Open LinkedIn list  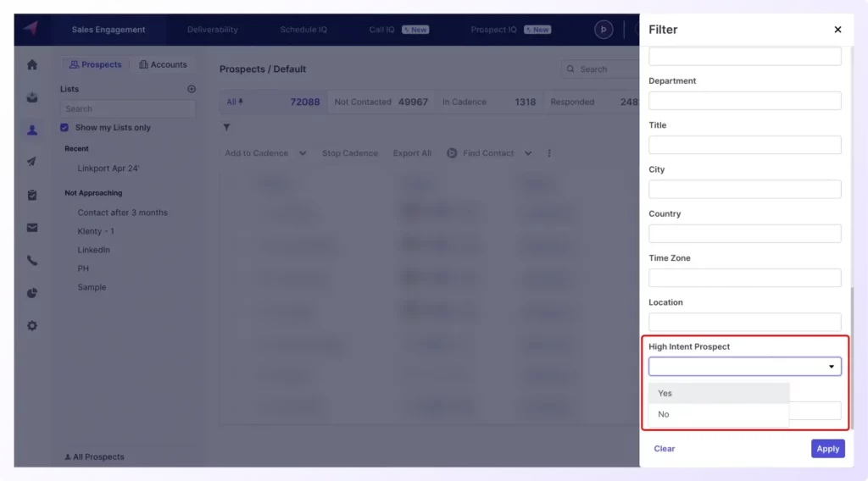pos(93,250)
